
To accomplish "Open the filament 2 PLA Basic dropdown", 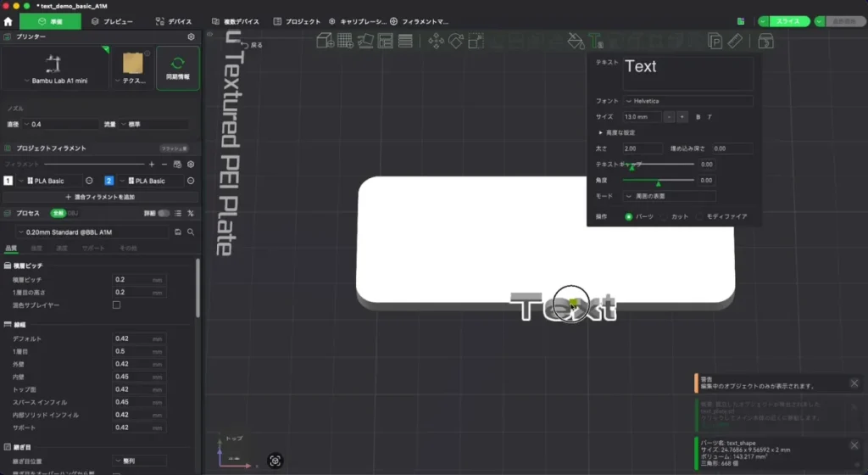I will [x=151, y=181].
